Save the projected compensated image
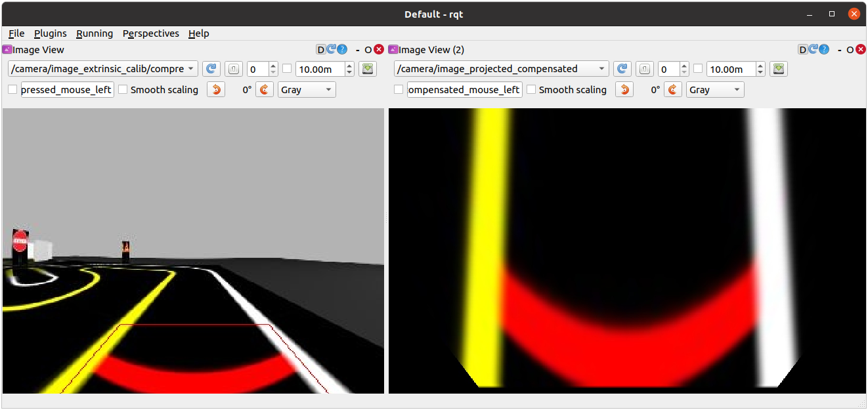 (779, 69)
